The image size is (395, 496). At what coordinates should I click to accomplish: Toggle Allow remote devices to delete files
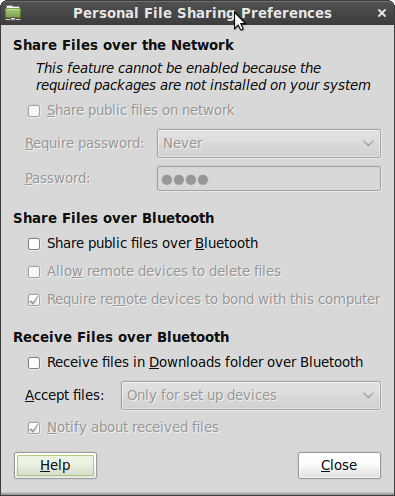click(34, 272)
